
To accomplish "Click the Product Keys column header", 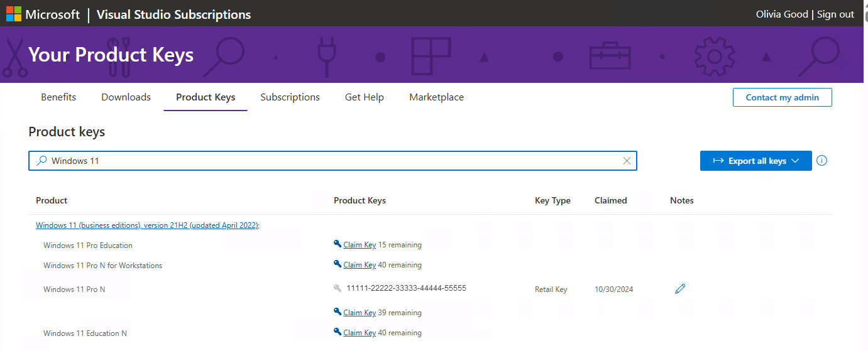I will [360, 200].
